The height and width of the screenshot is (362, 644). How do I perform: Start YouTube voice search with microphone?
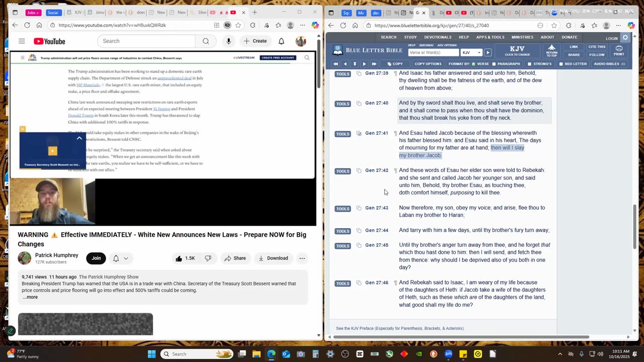point(228,41)
